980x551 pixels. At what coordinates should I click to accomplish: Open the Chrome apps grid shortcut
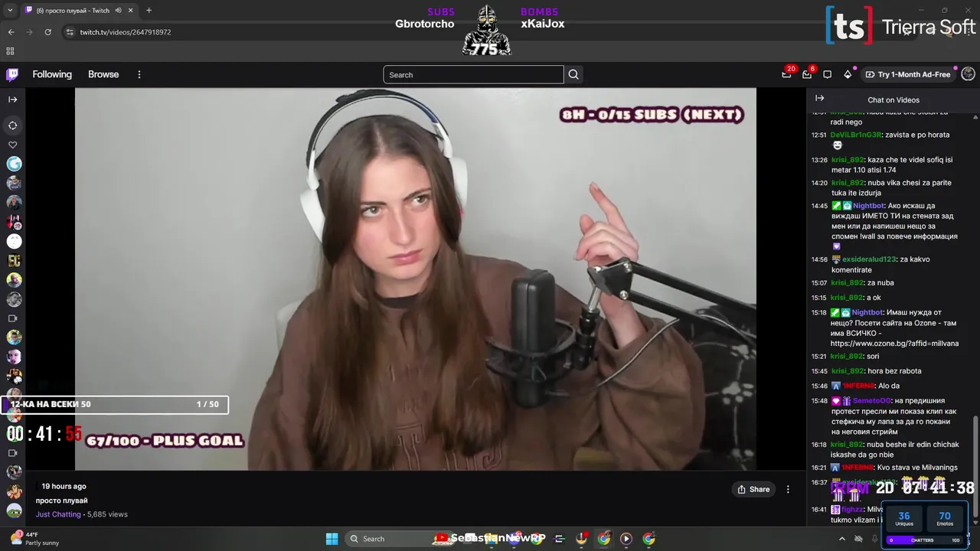tap(10, 51)
